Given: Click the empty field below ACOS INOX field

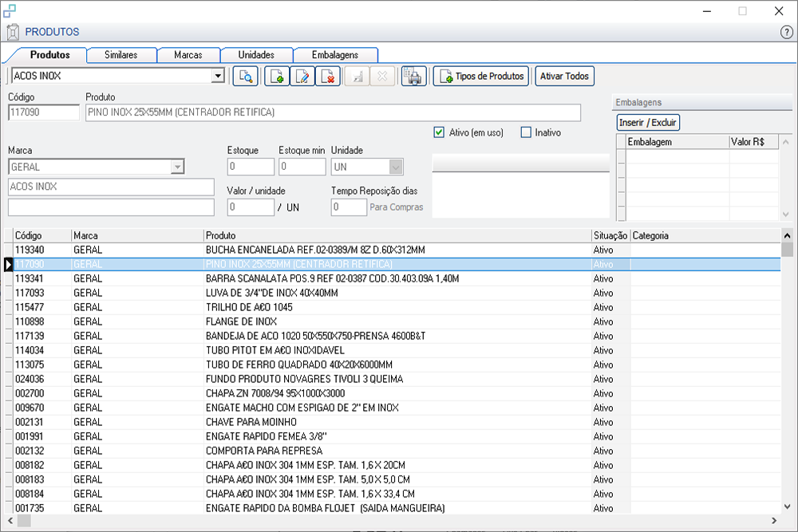Looking at the screenshot, I should tap(111, 207).
